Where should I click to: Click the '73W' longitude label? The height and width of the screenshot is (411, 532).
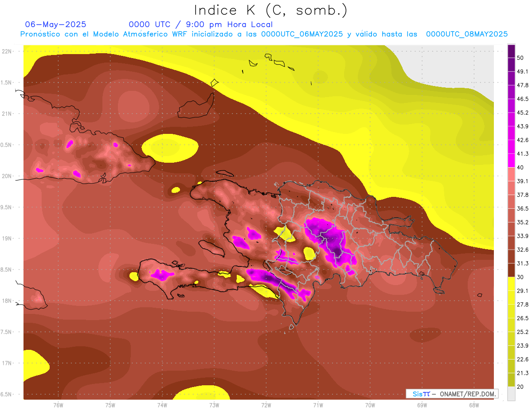click(x=214, y=405)
